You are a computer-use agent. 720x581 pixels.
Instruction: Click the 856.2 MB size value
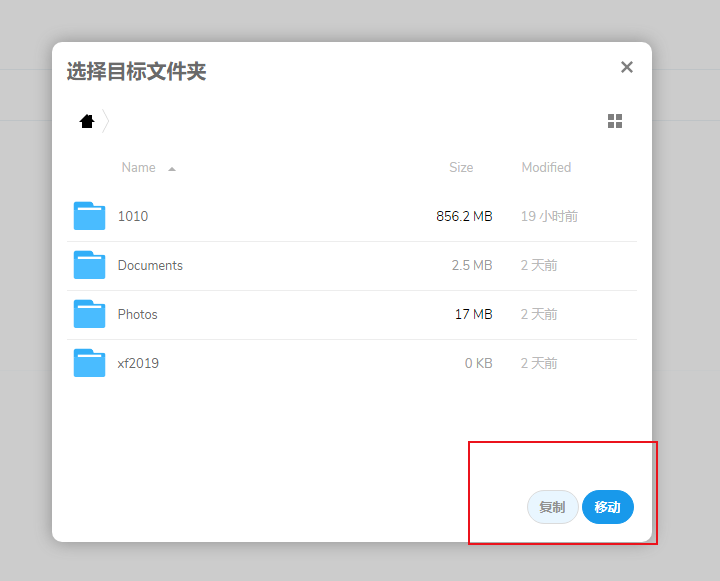pyautogui.click(x=464, y=216)
